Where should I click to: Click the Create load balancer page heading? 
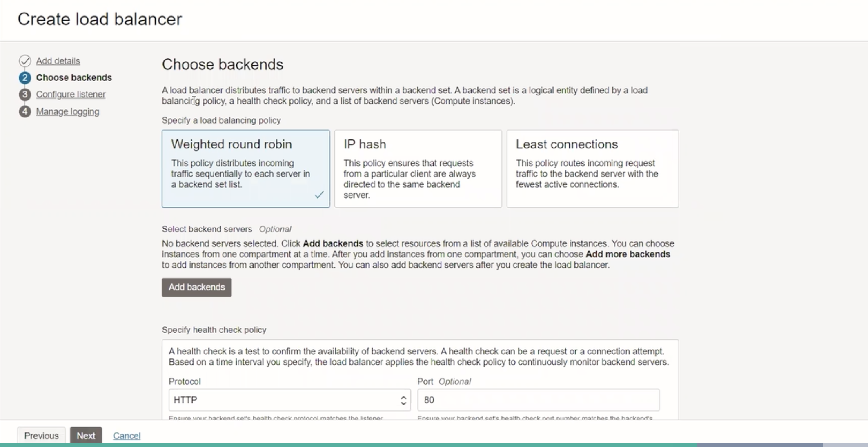tap(100, 19)
